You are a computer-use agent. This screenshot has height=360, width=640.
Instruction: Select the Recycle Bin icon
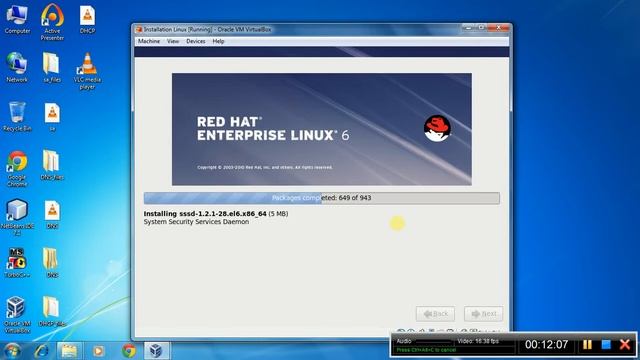tap(17, 117)
